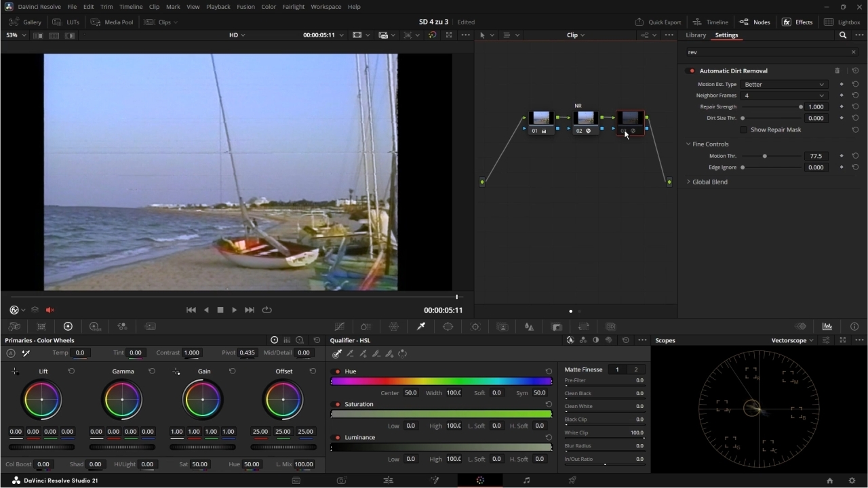Open the Fusion menu
The width and height of the screenshot is (868, 488).
(x=245, y=6)
